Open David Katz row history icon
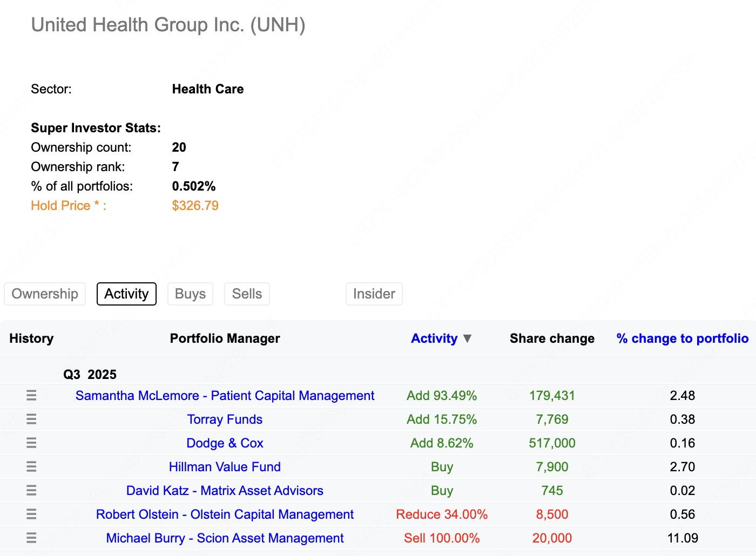 click(x=31, y=491)
